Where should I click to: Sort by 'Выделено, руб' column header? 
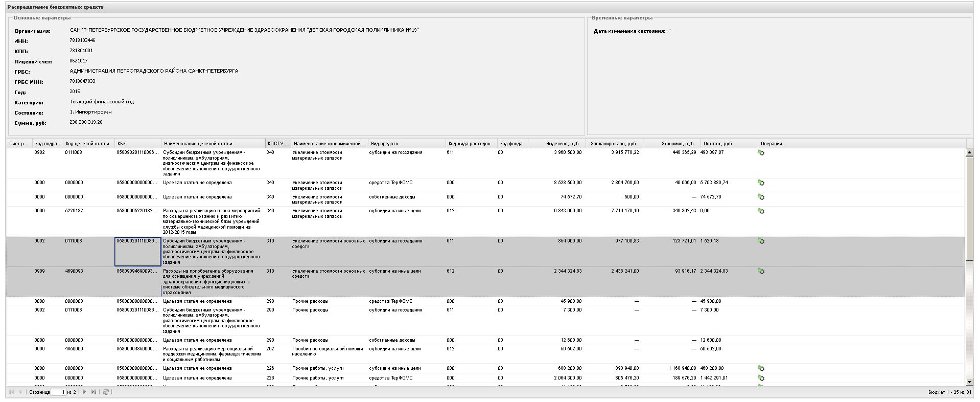tap(557, 144)
